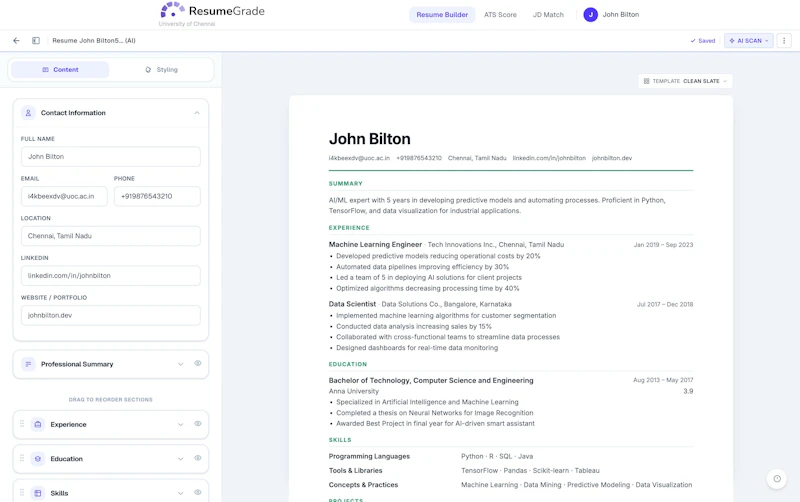
Task: Toggle visibility of Skills section
Action: pyautogui.click(x=197, y=492)
